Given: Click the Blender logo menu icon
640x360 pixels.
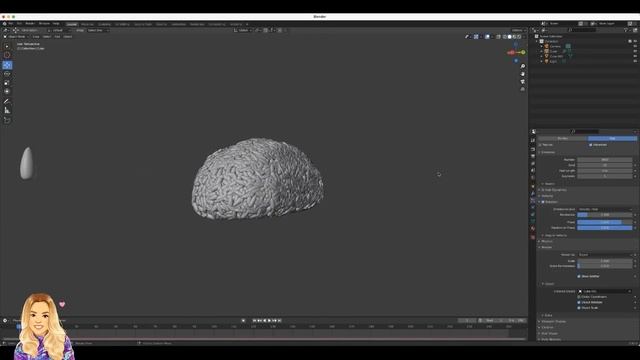Looking at the screenshot, I should [x=4, y=24].
